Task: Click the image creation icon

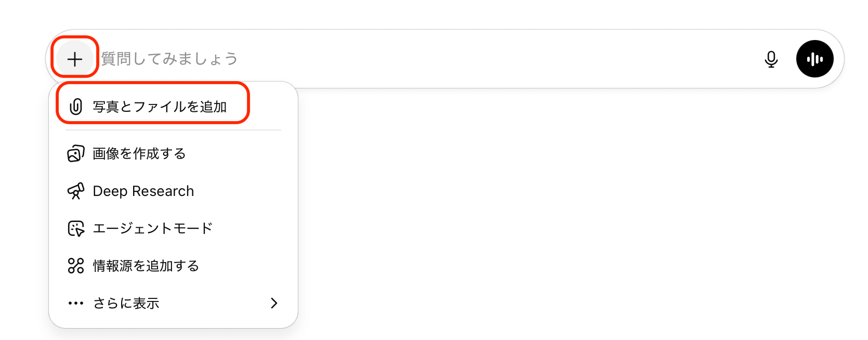Action: click(x=76, y=153)
